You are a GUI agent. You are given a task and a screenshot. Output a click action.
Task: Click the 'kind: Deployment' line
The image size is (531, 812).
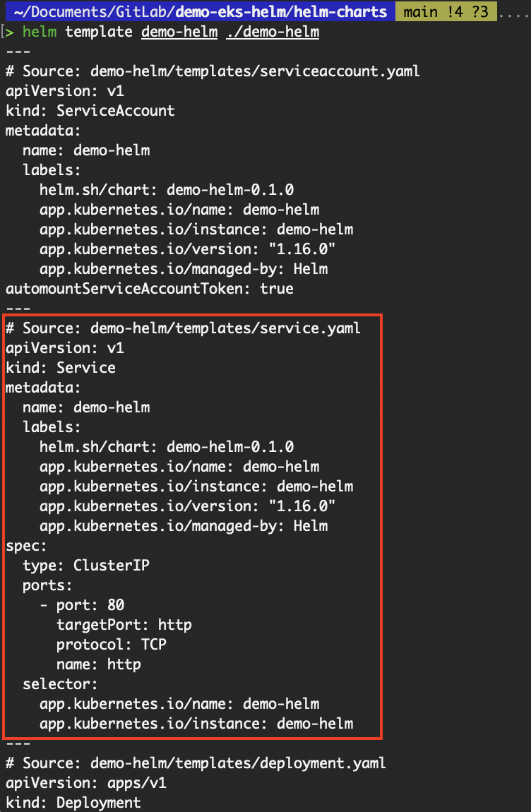(x=73, y=803)
